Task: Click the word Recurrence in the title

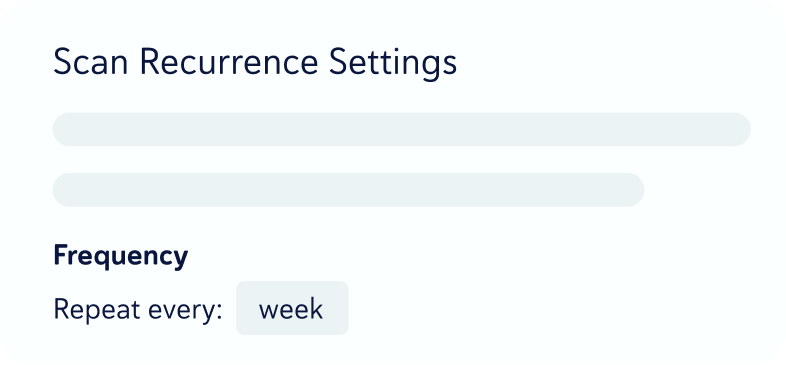Action: (229, 63)
